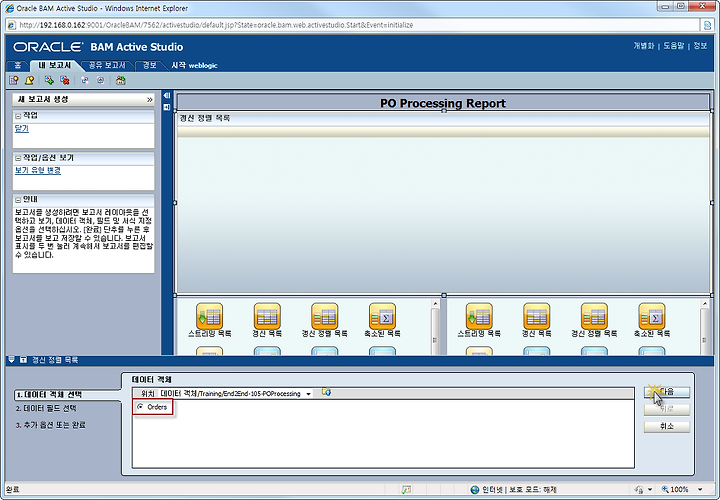Click the PO Processing Report title
This screenshot has width=720, height=500.
coord(443,103)
